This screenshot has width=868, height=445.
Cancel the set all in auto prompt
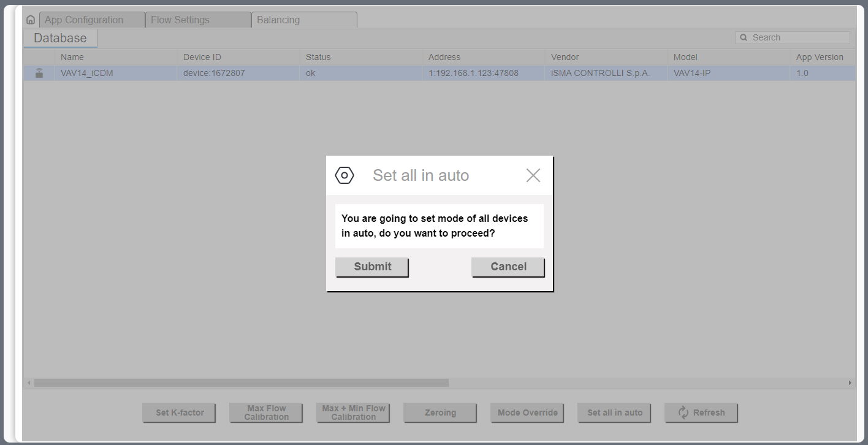tap(508, 267)
